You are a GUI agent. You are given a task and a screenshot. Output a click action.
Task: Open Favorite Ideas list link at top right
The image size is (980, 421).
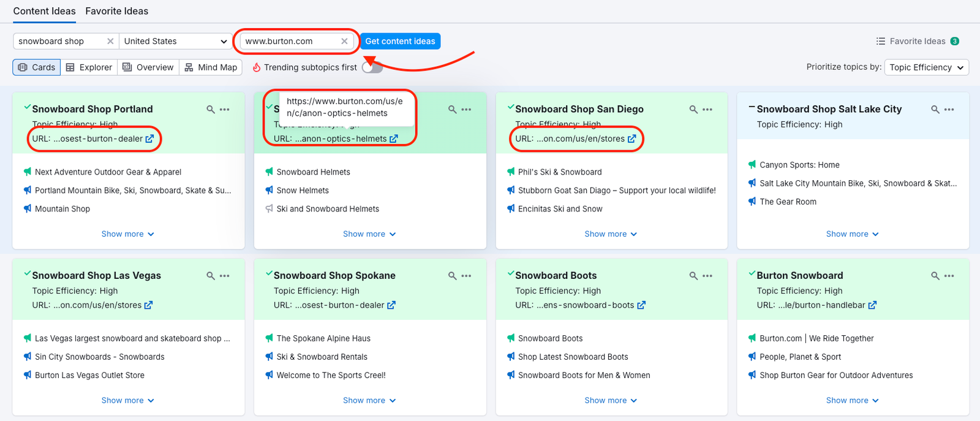[x=917, y=41]
